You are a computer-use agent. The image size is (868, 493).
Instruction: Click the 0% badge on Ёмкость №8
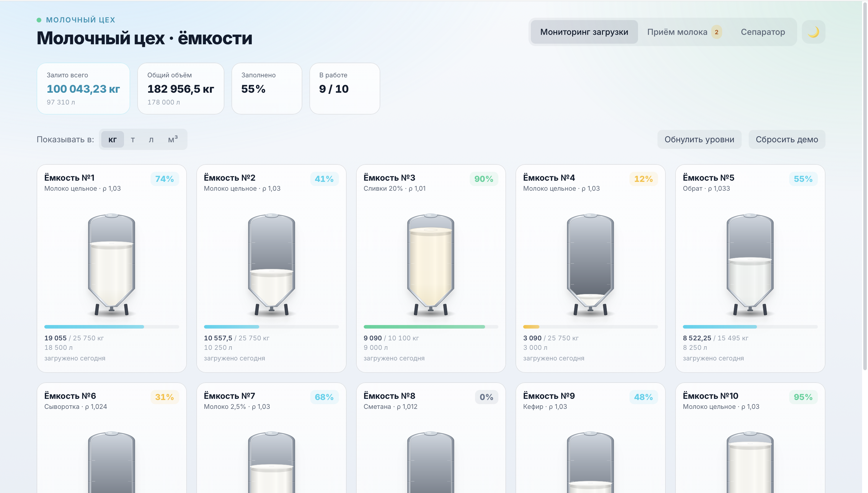[486, 397]
